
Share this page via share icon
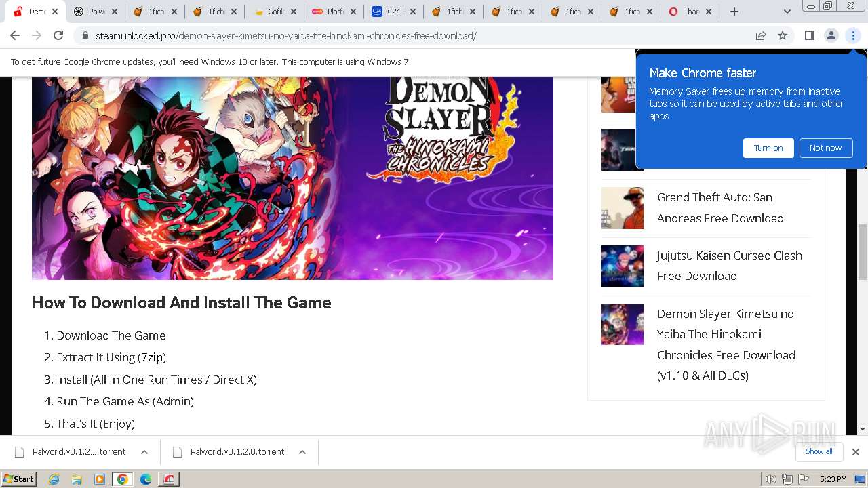tap(761, 35)
